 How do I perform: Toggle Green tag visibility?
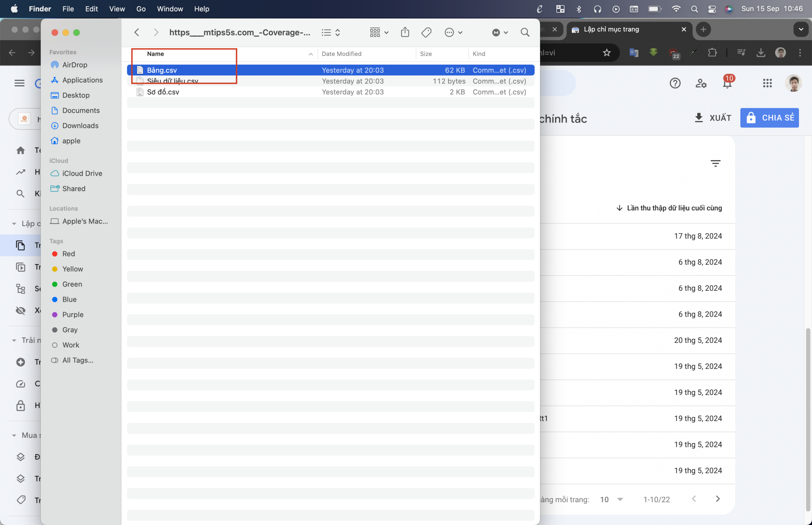[x=72, y=284]
